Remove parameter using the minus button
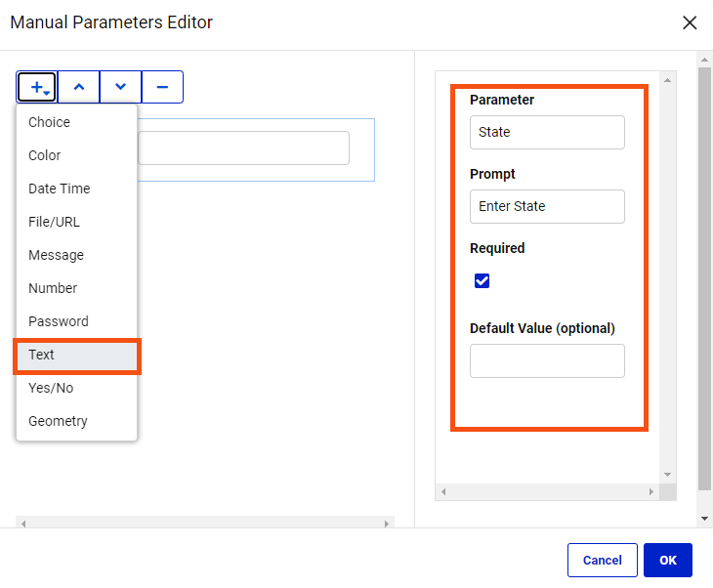 [162, 87]
